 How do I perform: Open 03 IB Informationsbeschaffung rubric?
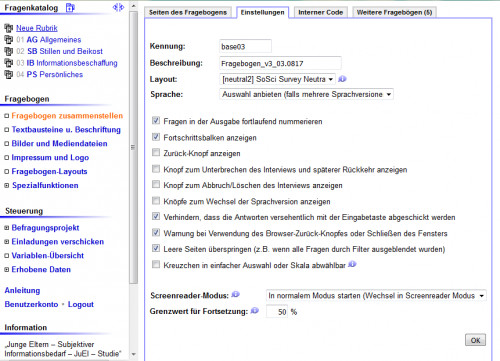[67, 63]
